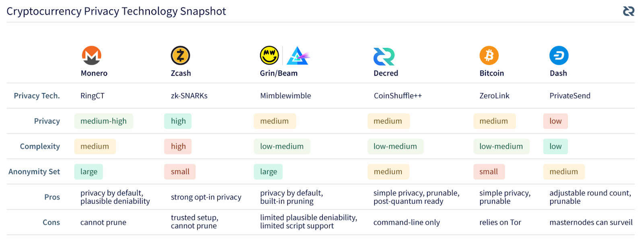This screenshot has width=644, height=240.
Task: Click the Privacy Tech. row label
Action: point(37,96)
